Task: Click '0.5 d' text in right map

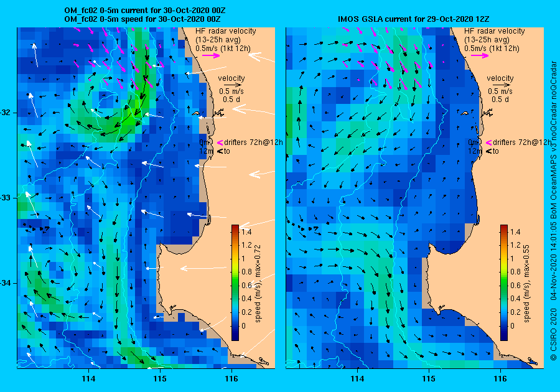Action: (x=500, y=100)
